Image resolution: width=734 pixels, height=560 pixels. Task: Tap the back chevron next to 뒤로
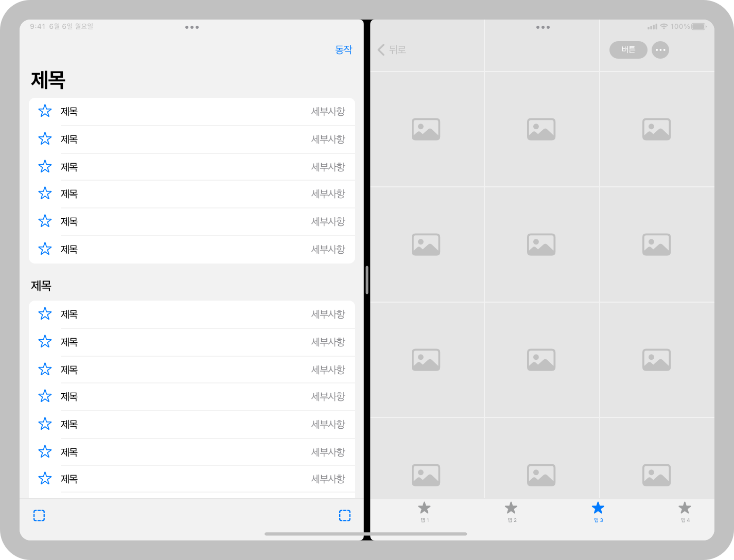(381, 50)
